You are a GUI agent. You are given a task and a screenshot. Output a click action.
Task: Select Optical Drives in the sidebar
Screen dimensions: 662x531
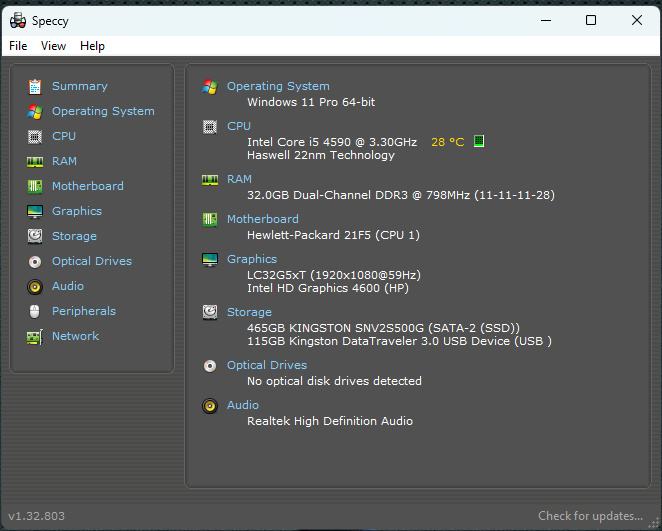point(92,261)
